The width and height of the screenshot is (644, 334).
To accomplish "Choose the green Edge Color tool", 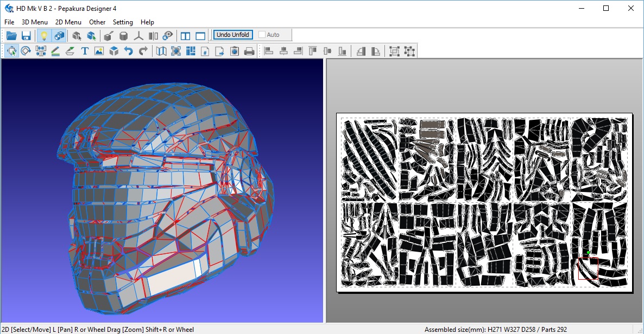I will (70, 51).
